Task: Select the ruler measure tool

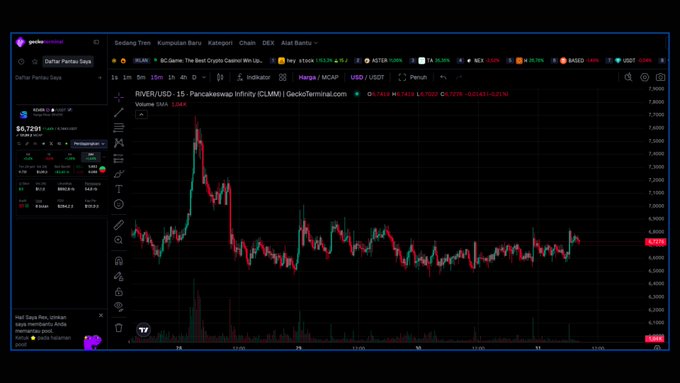Action: pos(118,225)
